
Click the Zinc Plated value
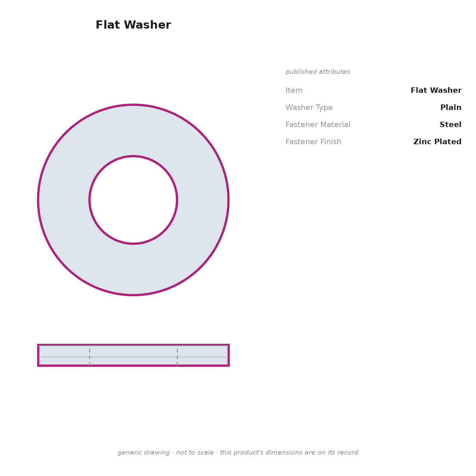click(437, 142)
